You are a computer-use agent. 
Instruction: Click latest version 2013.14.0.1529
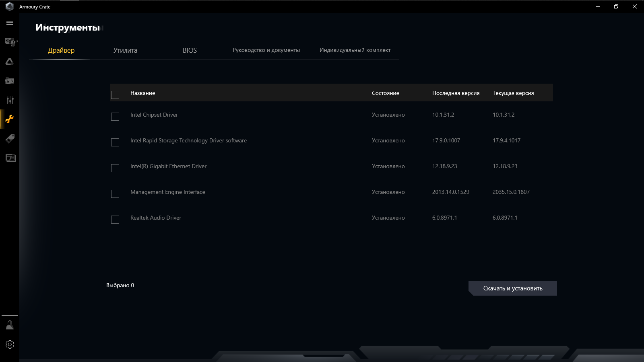[x=451, y=192]
